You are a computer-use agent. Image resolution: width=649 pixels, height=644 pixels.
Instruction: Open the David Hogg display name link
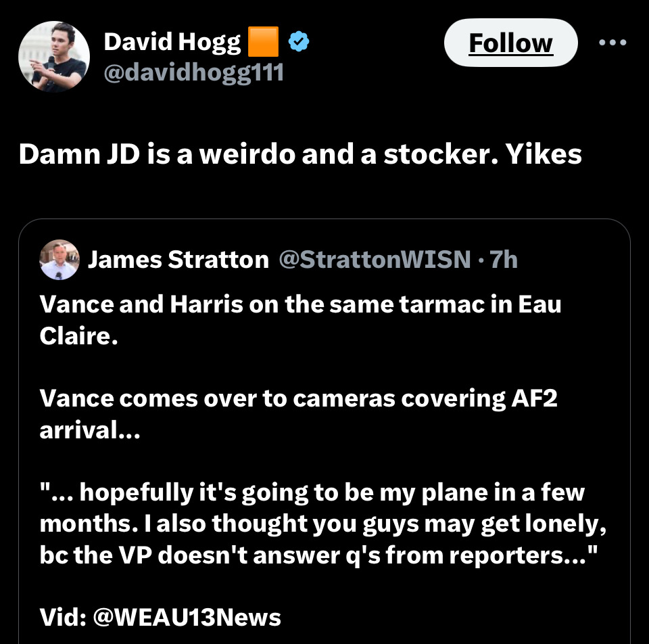click(x=172, y=42)
